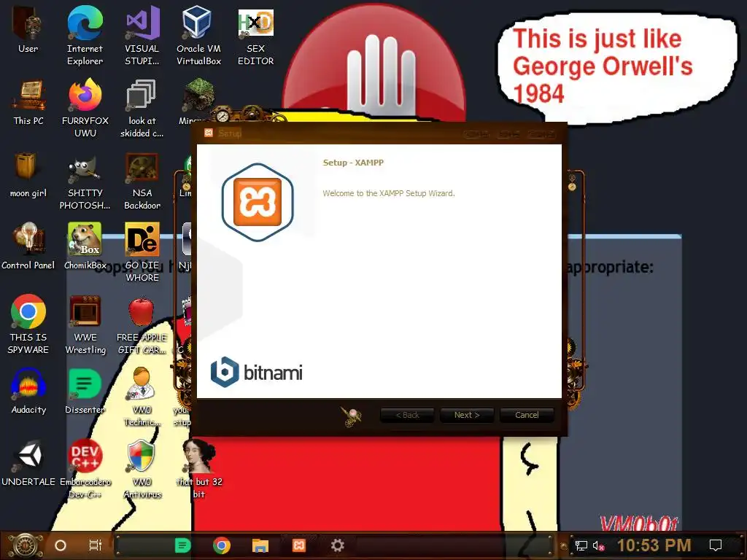The image size is (747, 560).
Task: Click Next in XAMPP Setup wizard
Action: tap(467, 415)
